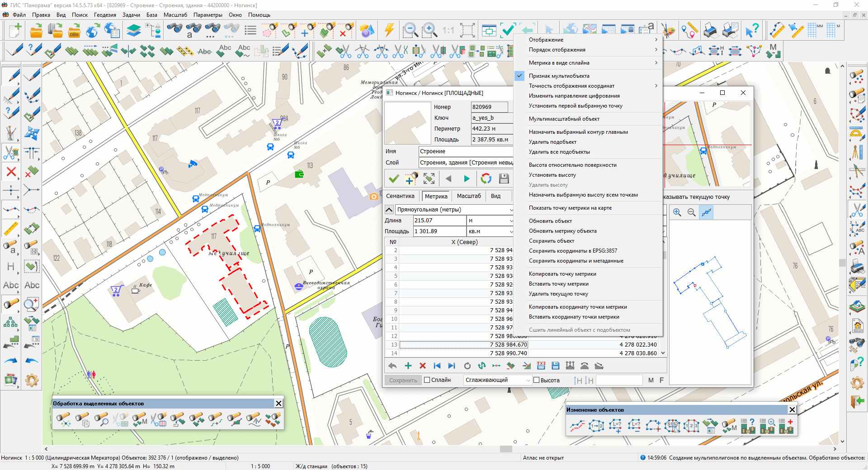Click the green checkmark in object dialog
This screenshot has height=470, width=868.
click(394, 179)
